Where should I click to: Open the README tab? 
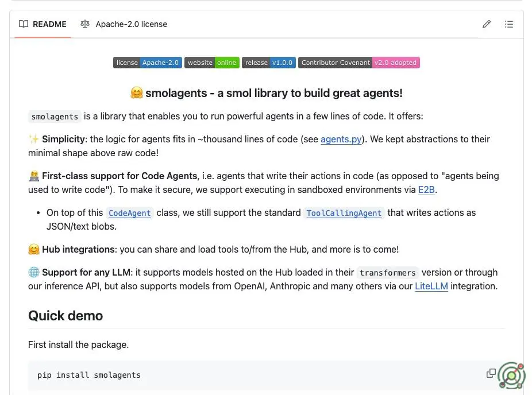click(x=43, y=24)
